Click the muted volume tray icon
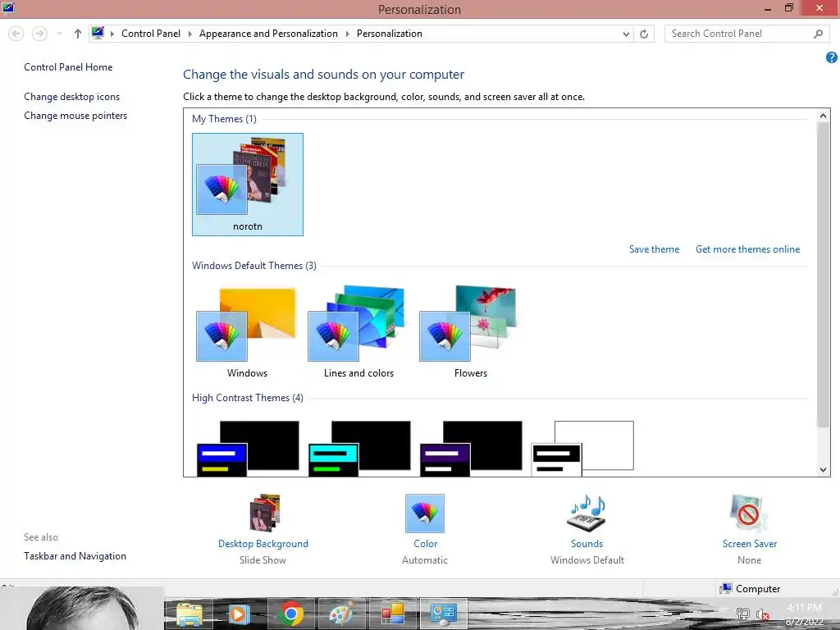840x630 pixels. (763, 614)
